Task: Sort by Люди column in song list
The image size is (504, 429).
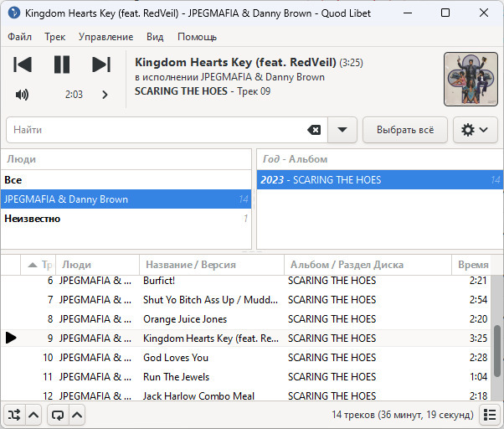Action: [97, 265]
